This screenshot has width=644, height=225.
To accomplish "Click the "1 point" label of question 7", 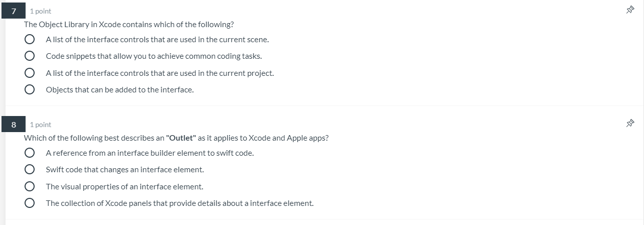I will tap(41, 11).
